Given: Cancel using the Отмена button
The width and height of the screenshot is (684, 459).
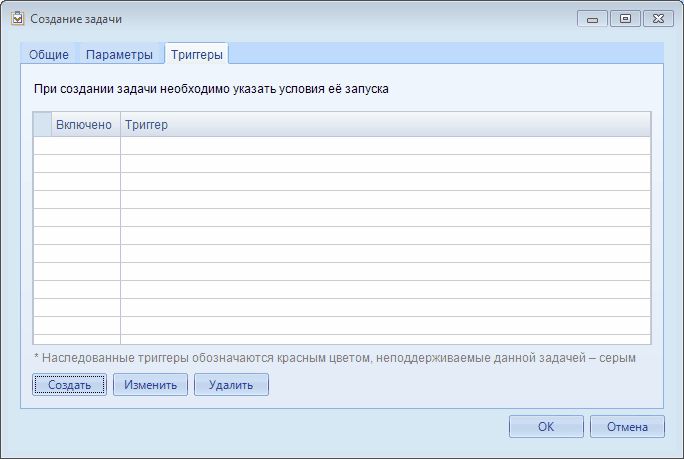Looking at the screenshot, I should click(x=627, y=427).
